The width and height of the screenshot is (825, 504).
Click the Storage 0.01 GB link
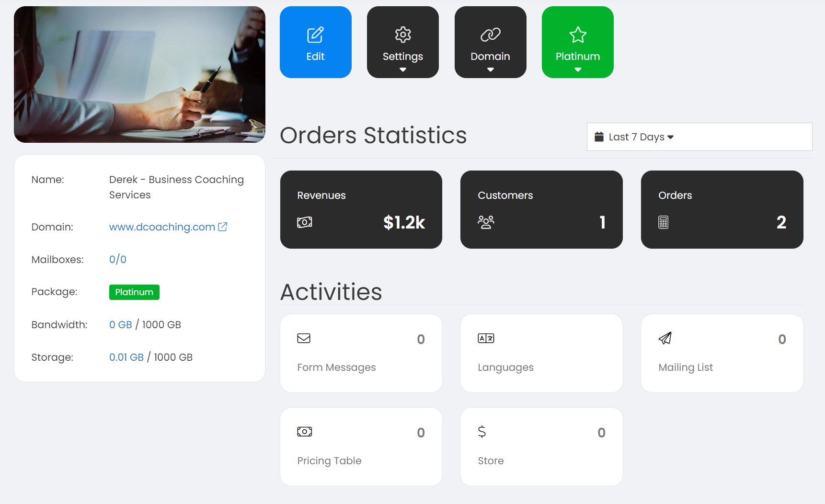126,357
